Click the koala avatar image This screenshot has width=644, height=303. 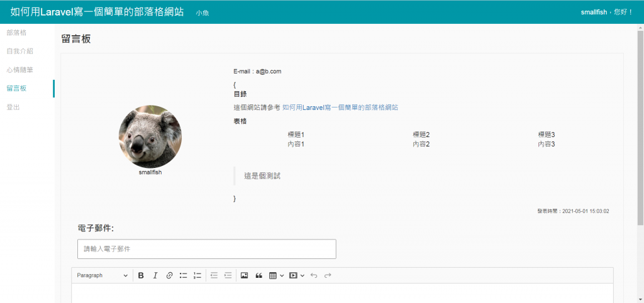(150, 136)
